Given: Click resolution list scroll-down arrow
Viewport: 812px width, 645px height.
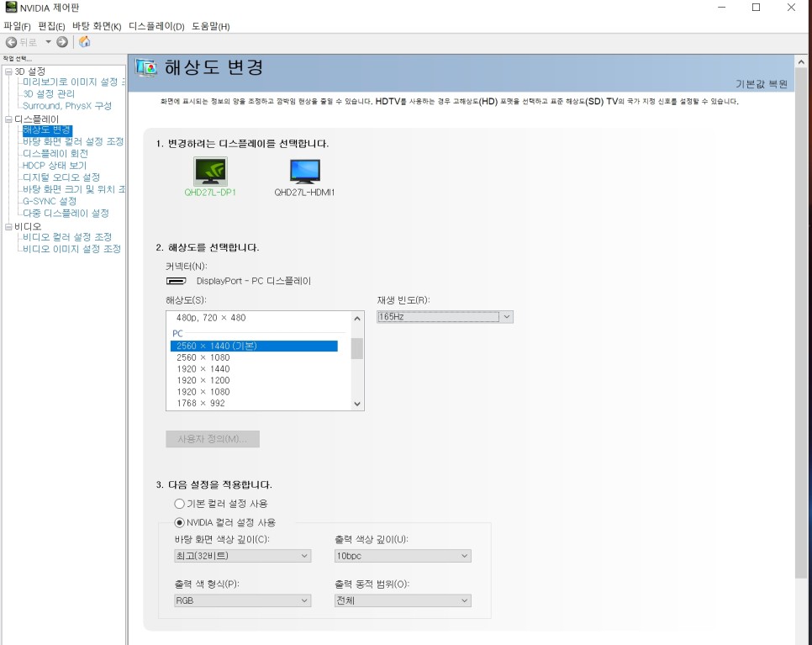Looking at the screenshot, I should pyautogui.click(x=356, y=404).
